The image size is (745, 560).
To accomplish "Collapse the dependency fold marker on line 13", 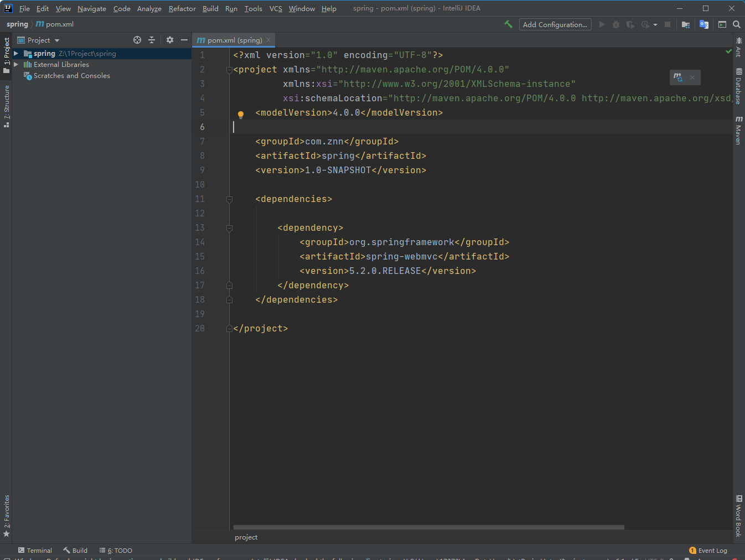I will [229, 228].
